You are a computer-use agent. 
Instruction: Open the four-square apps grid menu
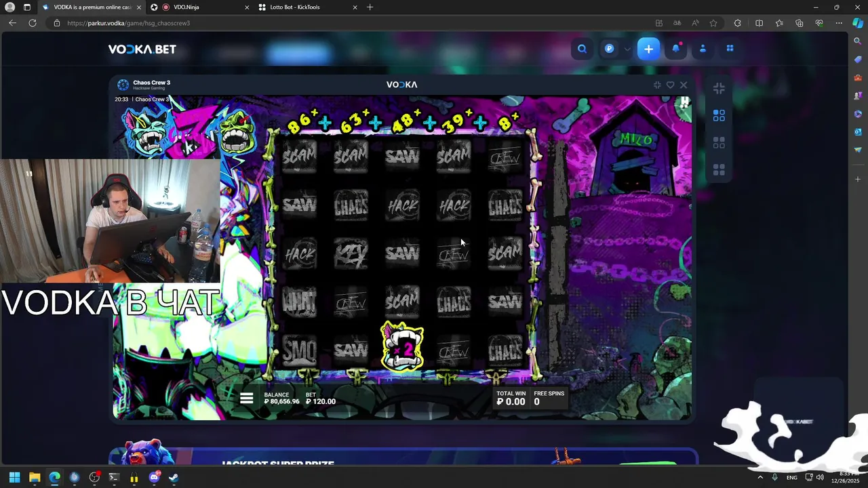point(730,49)
